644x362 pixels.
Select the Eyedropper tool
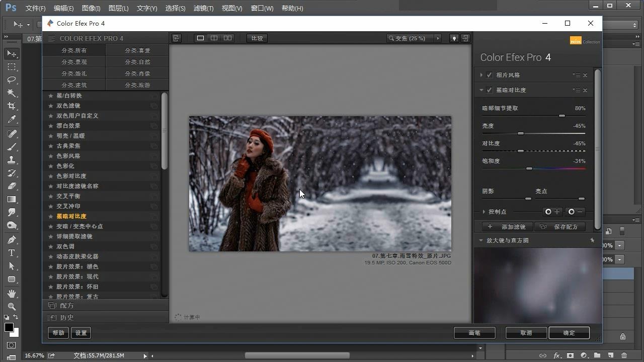pos(11,119)
